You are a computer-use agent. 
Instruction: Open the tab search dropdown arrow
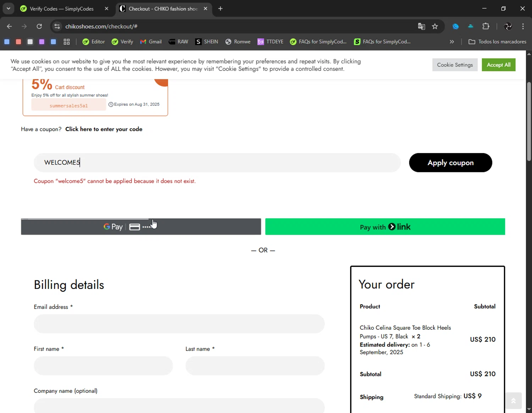pyautogui.click(x=8, y=9)
